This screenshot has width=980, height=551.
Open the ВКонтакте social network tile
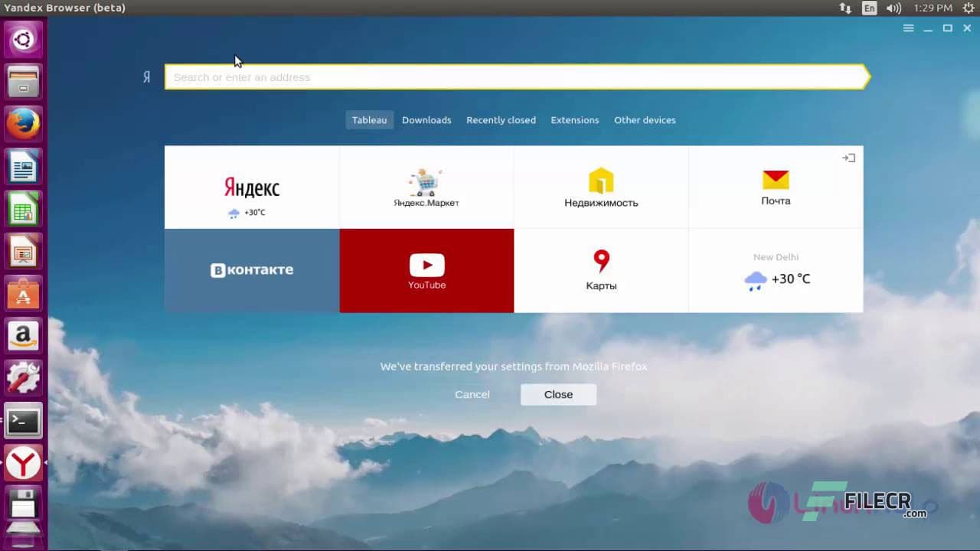251,270
